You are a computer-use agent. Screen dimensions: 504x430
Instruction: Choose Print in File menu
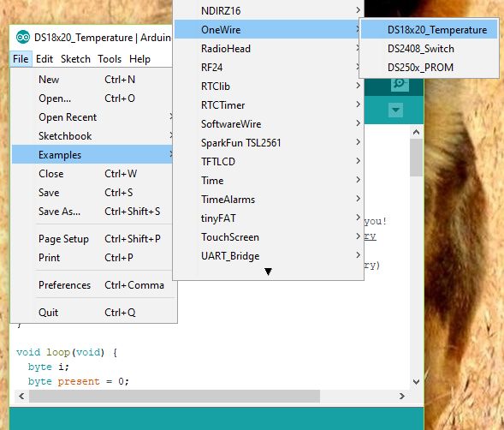coord(92,258)
